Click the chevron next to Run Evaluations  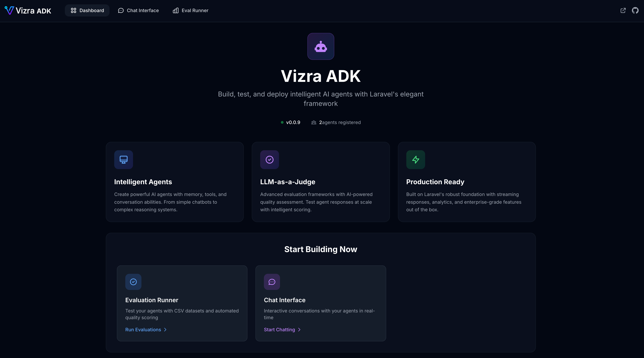(165, 330)
